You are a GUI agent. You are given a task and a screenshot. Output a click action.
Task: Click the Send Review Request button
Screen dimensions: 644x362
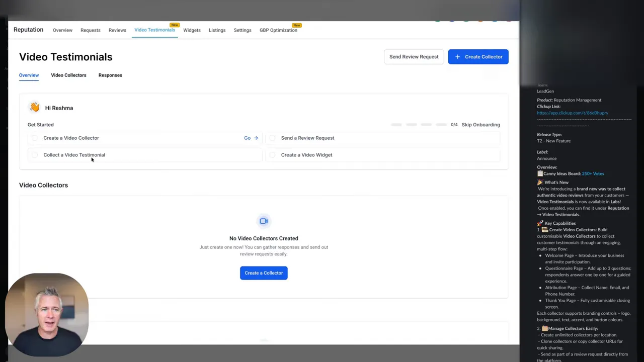point(414,57)
